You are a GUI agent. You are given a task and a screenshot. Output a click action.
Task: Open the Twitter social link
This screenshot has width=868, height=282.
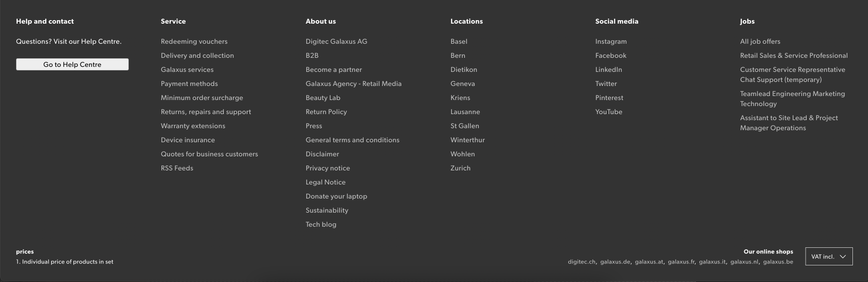click(x=606, y=83)
